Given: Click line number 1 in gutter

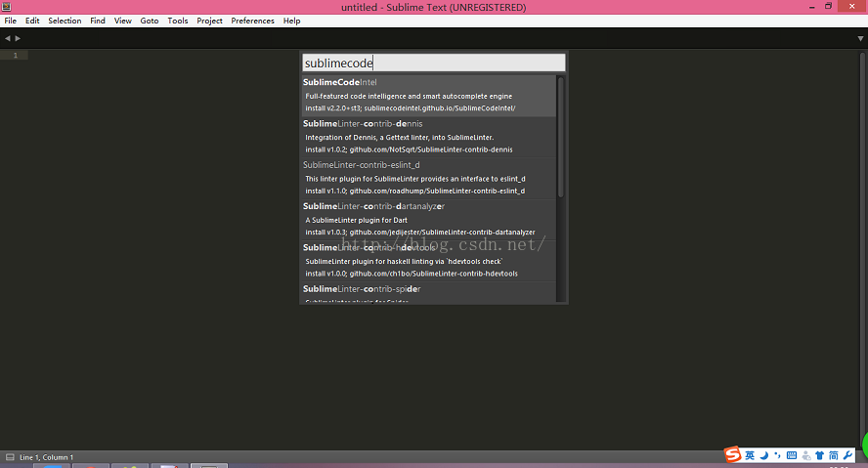Looking at the screenshot, I should pos(16,56).
